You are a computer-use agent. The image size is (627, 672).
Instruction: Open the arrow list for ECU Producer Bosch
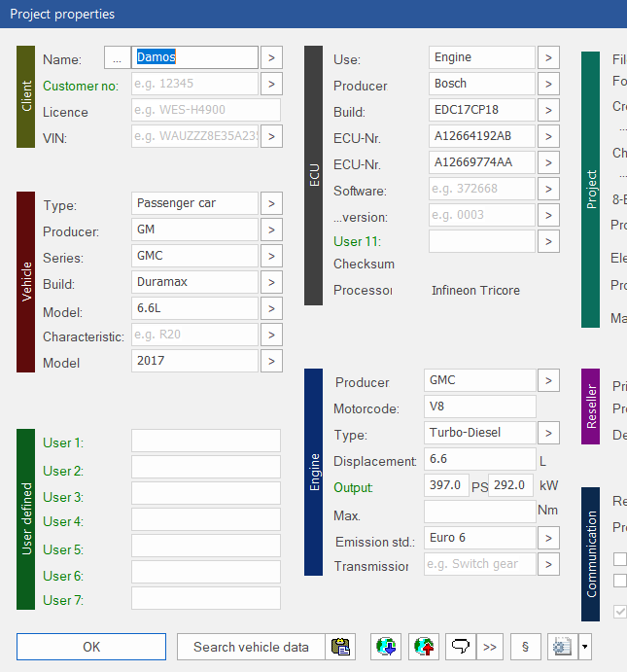(548, 84)
